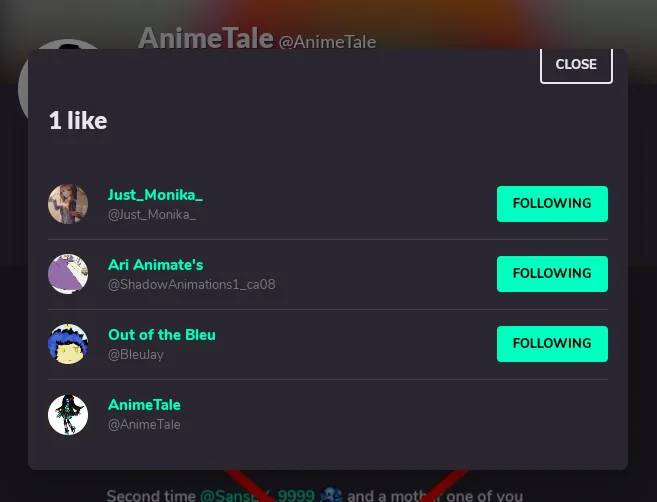Open the mentioned @Sans user link
This screenshot has height=502, width=657.
click(x=257, y=495)
